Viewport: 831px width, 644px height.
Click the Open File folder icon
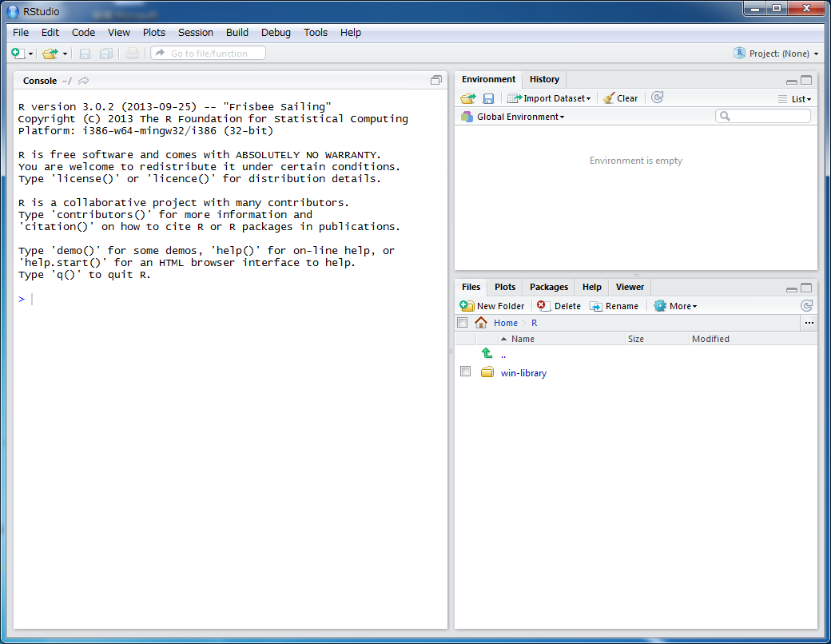(50, 54)
